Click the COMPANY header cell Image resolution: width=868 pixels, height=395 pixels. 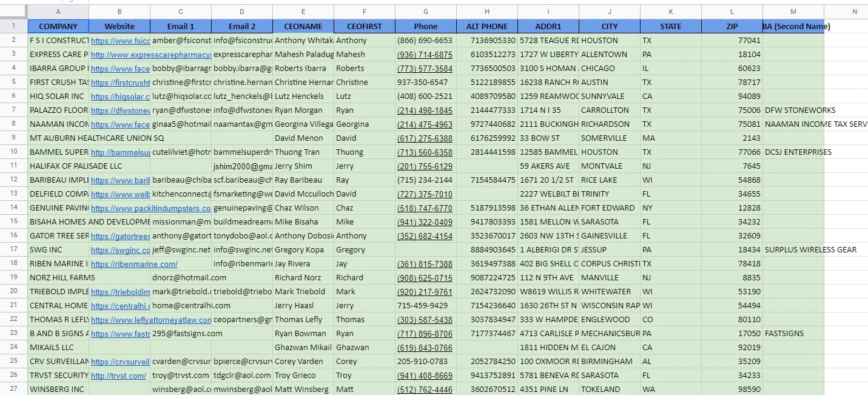(58, 26)
